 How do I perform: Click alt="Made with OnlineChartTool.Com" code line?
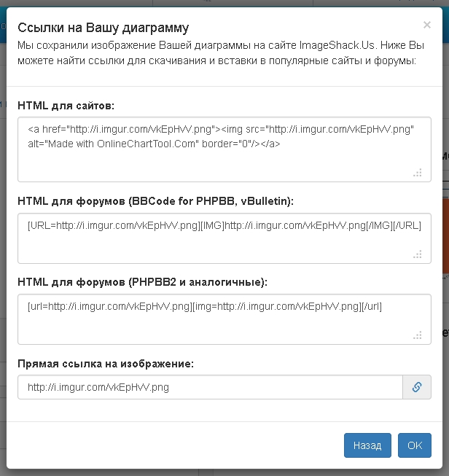[154, 144]
